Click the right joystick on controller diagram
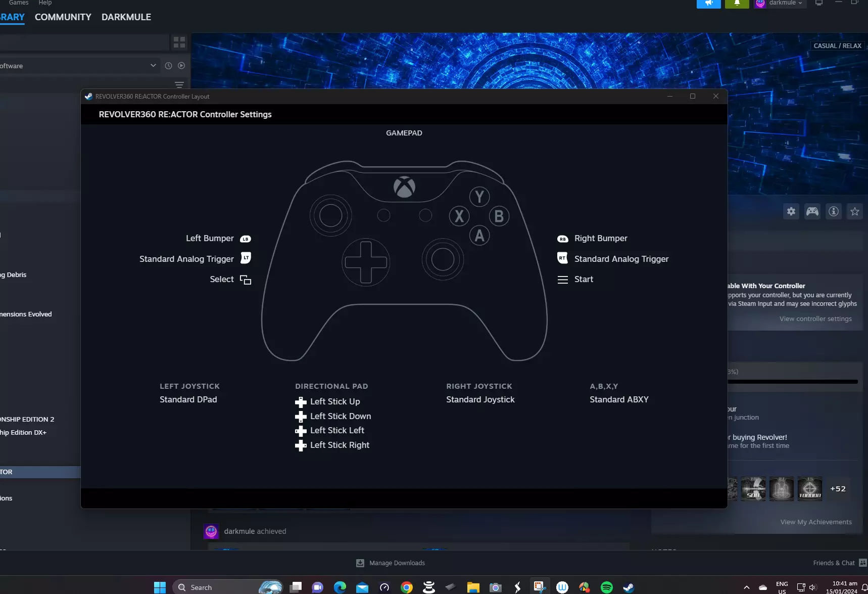868x594 pixels. point(443,259)
